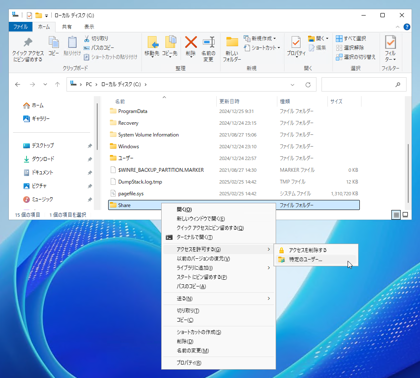Screen dimensions: 420x378
Task: Choose Restore previous versions (以前のバージョンの復元)
Action: (219, 259)
